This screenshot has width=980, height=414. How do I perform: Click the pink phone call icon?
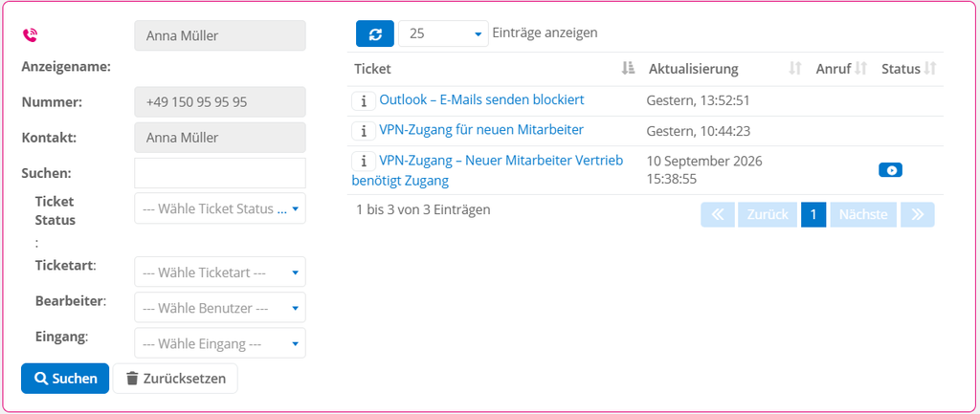(x=30, y=35)
